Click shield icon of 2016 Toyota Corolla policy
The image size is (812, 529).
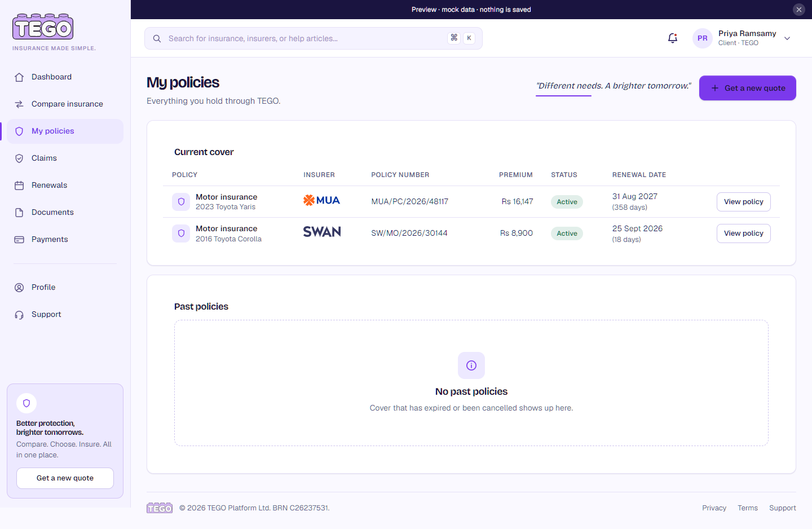[x=181, y=233]
